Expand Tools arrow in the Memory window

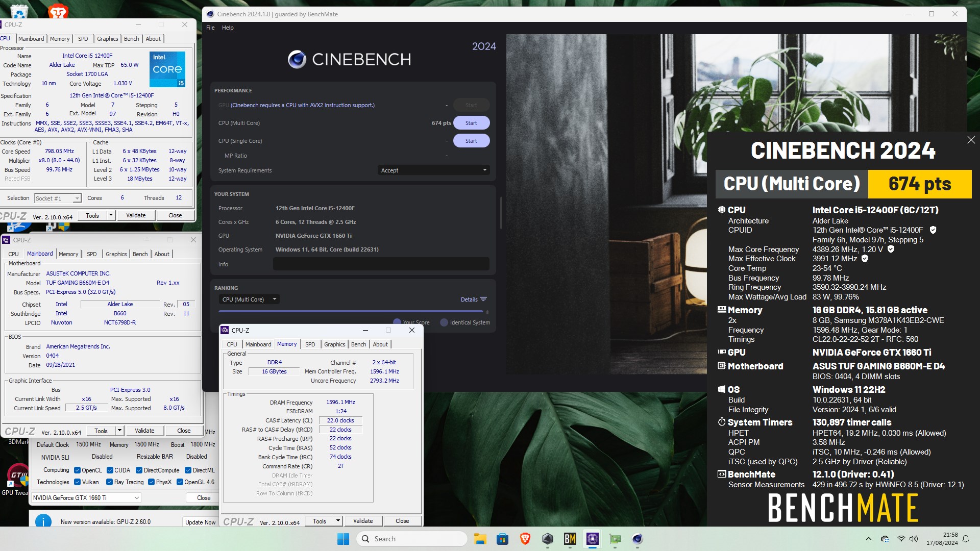point(338,521)
